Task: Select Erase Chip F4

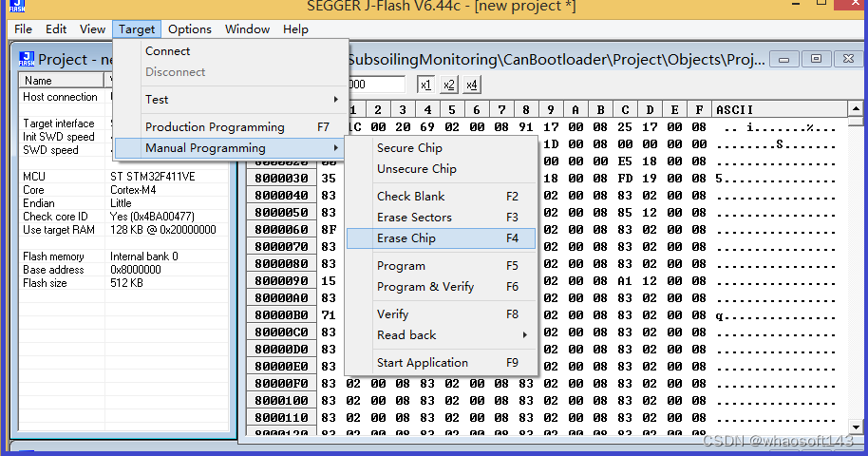Action: pos(442,238)
